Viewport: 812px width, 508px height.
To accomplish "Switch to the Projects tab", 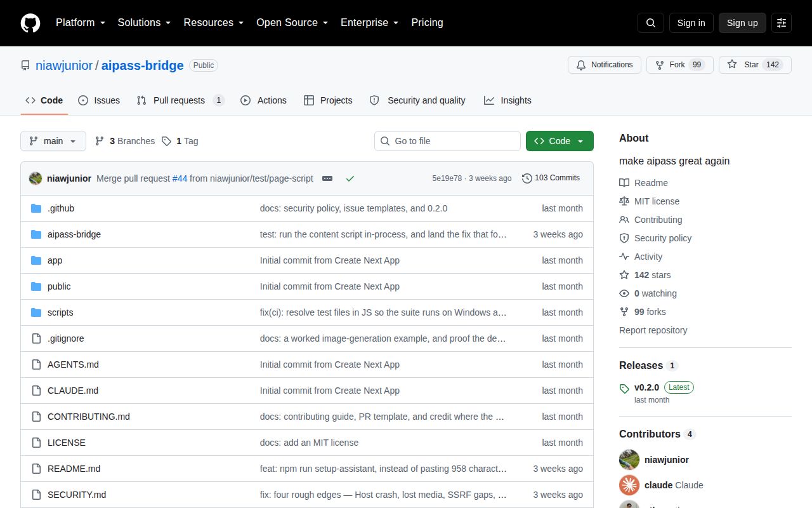I will [328, 100].
